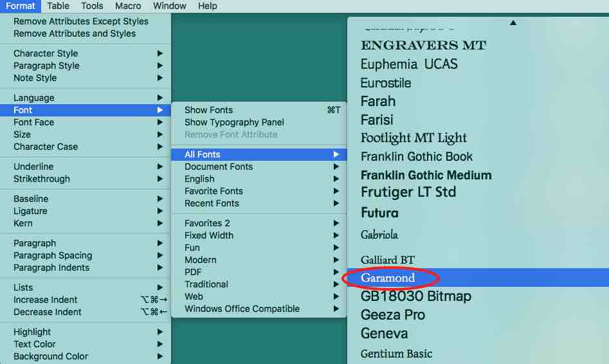609x364 pixels.
Task: Expand the Fixed Width font collection
Action: point(209,235)
